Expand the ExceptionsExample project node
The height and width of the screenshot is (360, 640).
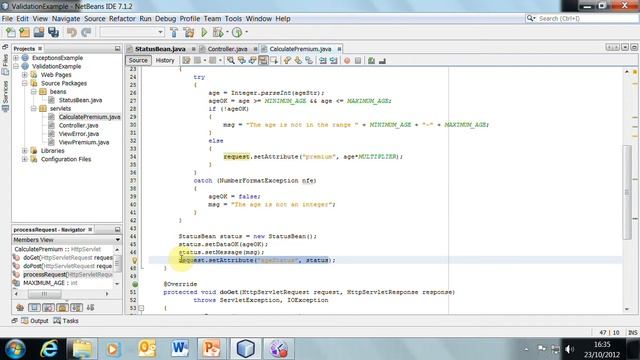16,58
